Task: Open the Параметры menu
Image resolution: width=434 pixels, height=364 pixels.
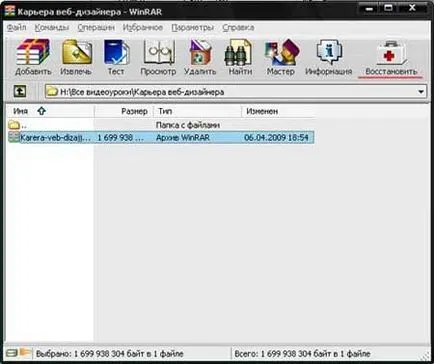Action: point(193,27)
